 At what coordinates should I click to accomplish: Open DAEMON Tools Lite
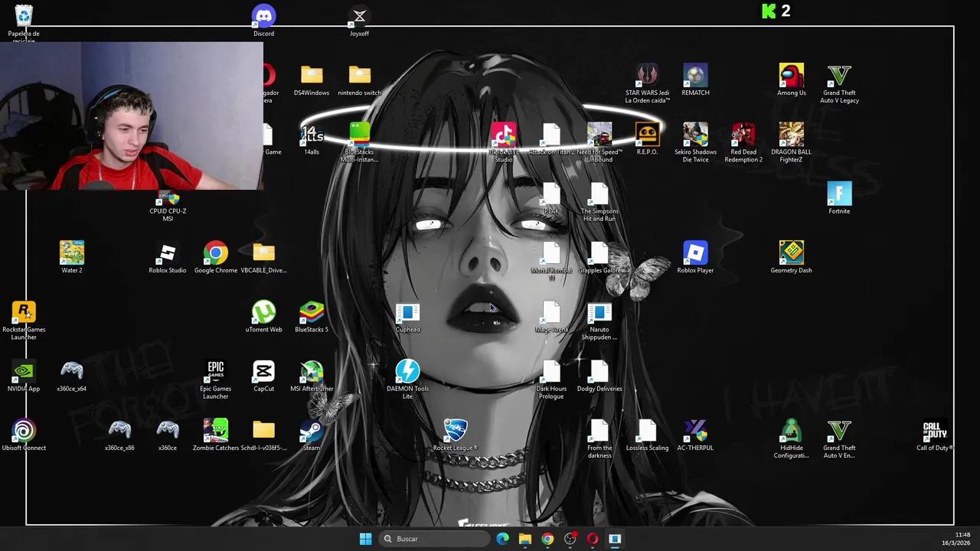click(407, 379)
